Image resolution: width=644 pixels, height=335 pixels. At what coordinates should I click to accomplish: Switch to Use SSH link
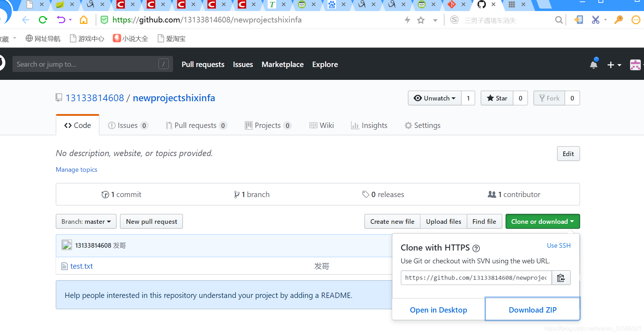point(559,246)
